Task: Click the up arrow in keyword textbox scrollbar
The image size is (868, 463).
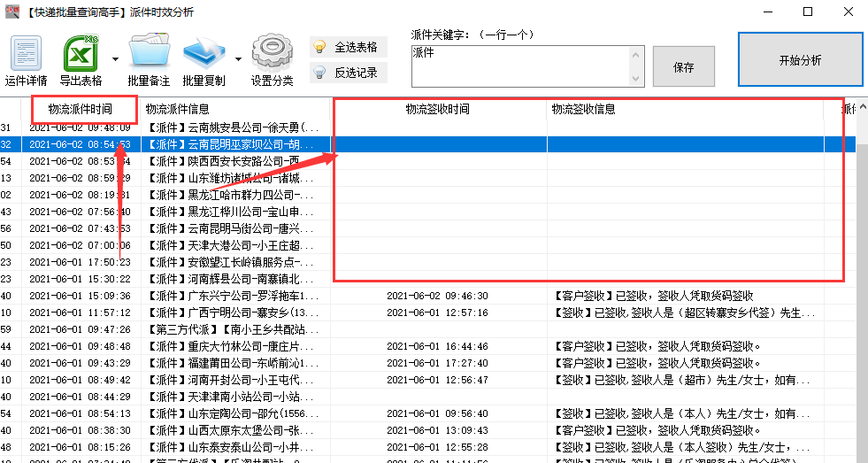Action: coord(635,54)
